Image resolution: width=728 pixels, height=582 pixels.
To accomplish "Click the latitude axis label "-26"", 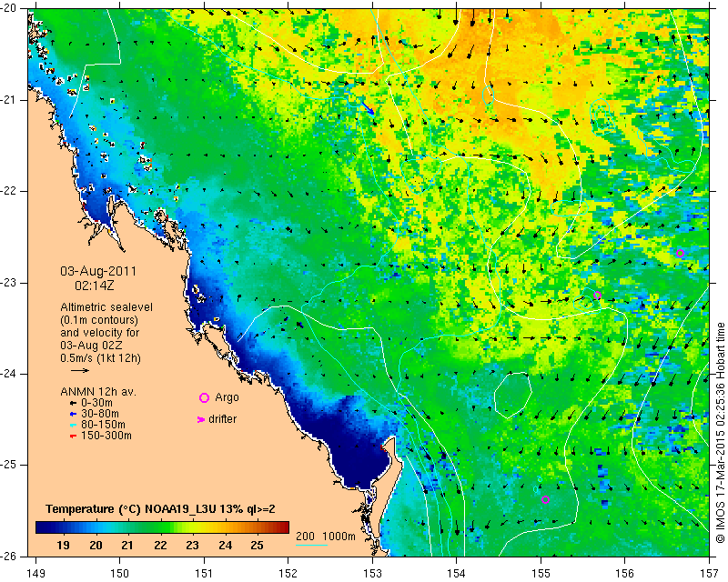I will pyautogui.click(x=8, y=556).
